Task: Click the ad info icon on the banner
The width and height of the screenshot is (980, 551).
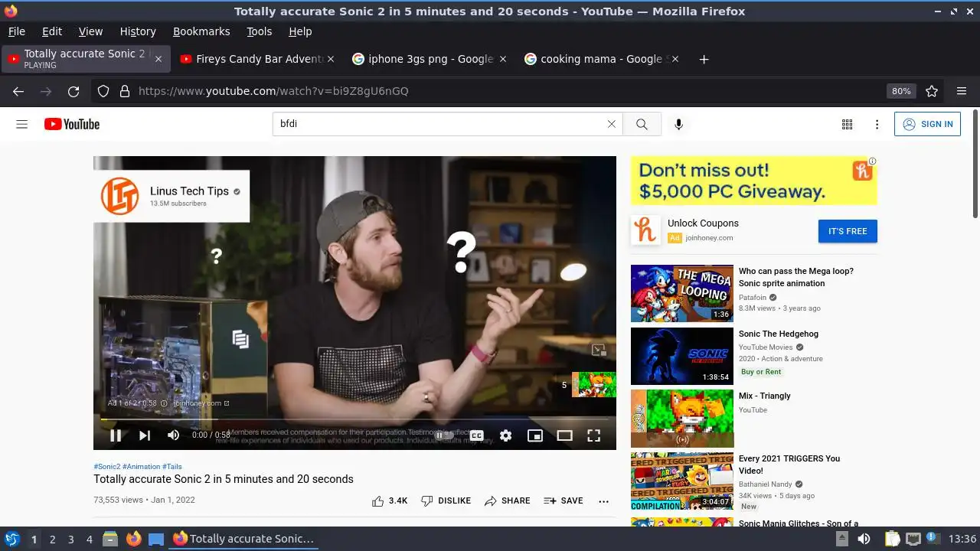Action: pos(872,161)
